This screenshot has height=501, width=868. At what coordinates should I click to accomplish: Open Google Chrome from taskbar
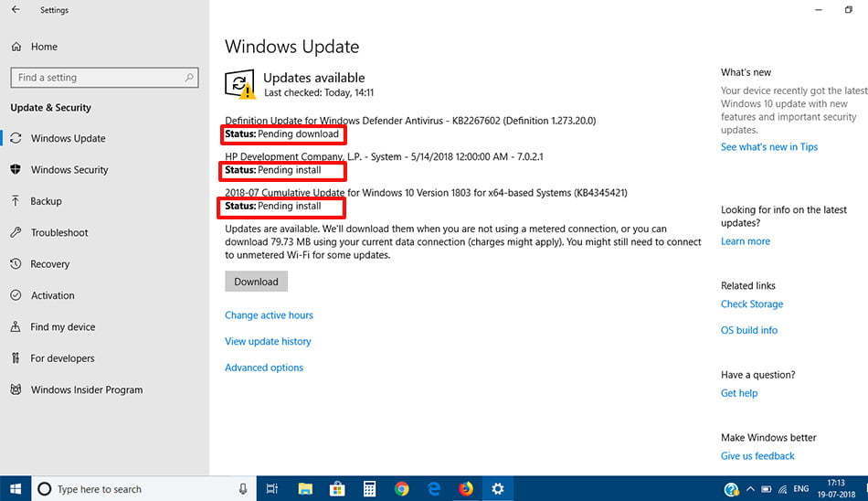coord(402,489)
